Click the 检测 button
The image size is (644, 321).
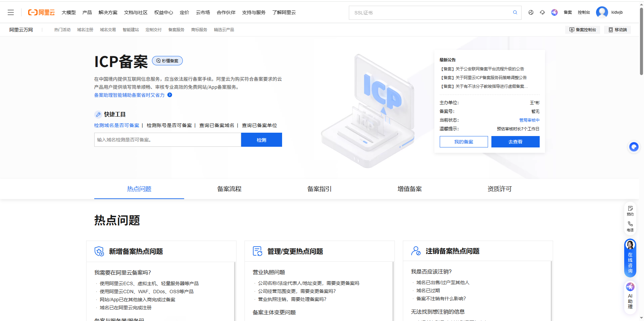pos(262,140)
